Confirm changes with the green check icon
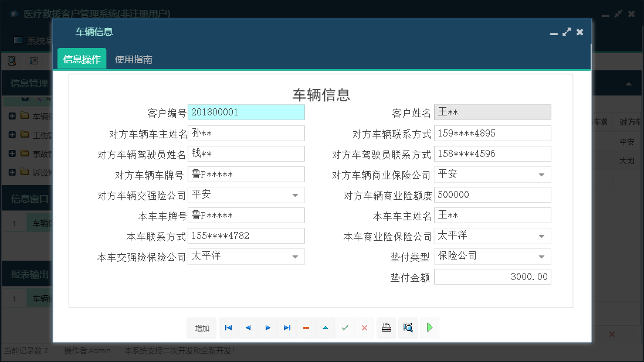This screenshot has width=644, height=362. point(345,328)
